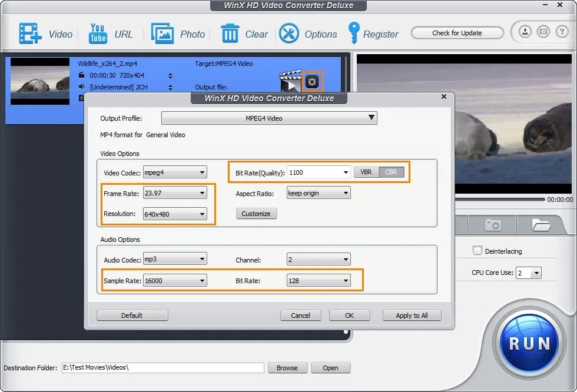
Task: Click OK in the settings dialog
Action: [x=349, y=315]
